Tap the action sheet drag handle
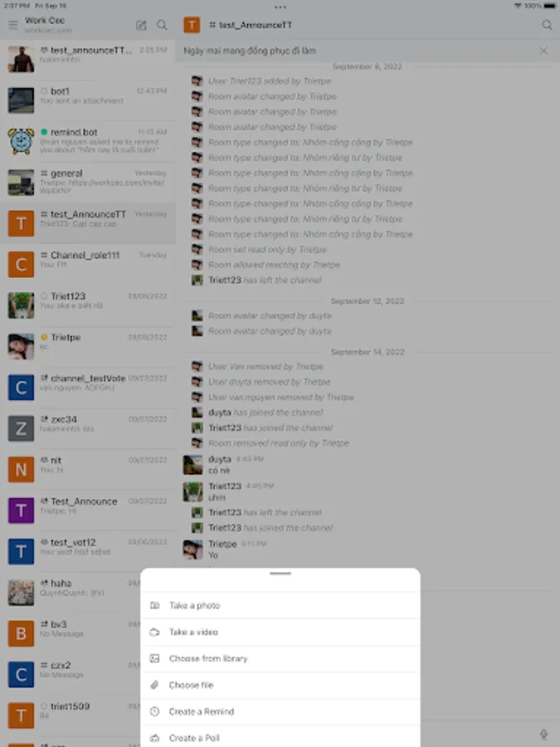 click(280, 574)
